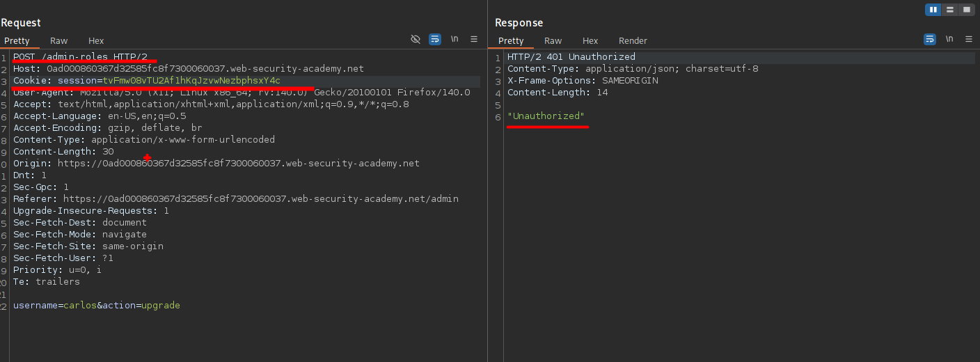Switch to top-bottom stacked layout
The image size is (980, 362).
pos(950,10)
